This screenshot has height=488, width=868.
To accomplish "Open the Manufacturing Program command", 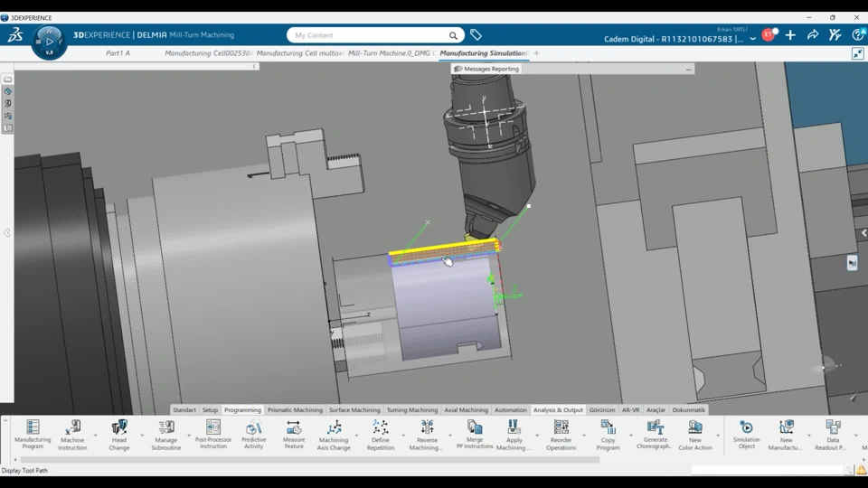I will pos(33,428).
